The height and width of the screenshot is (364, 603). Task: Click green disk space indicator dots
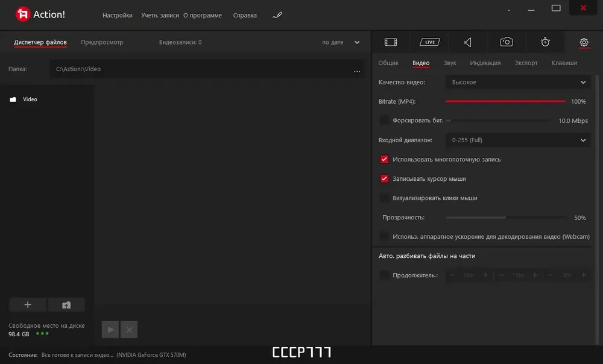(42, 333)
